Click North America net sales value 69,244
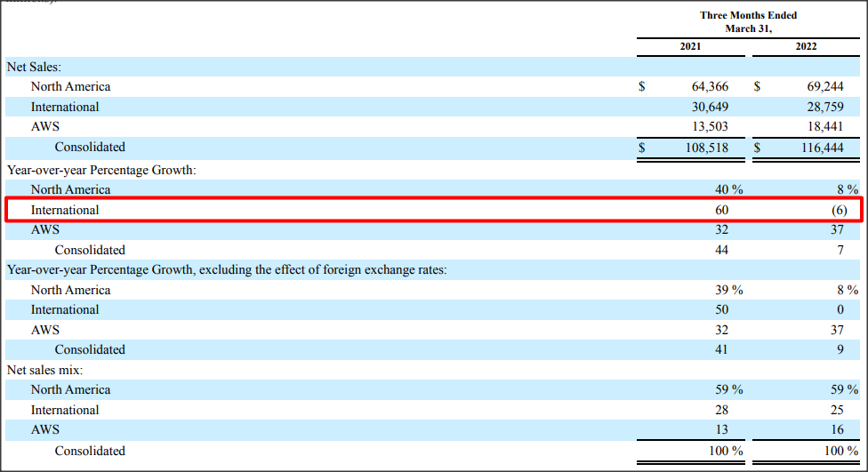Viewport: 868px width, 472px height. [x=824, y=86]
